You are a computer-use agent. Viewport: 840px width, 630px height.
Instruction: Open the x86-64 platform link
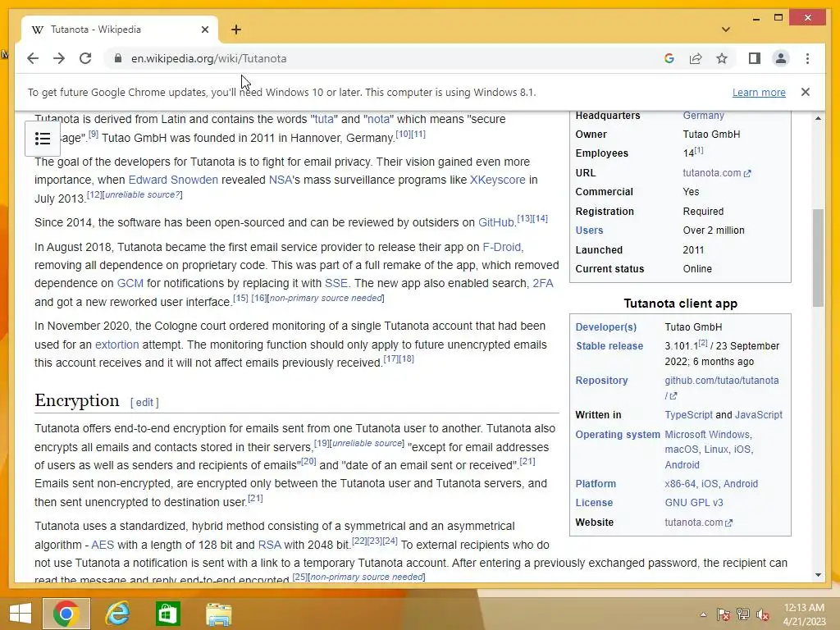[680, 484]
